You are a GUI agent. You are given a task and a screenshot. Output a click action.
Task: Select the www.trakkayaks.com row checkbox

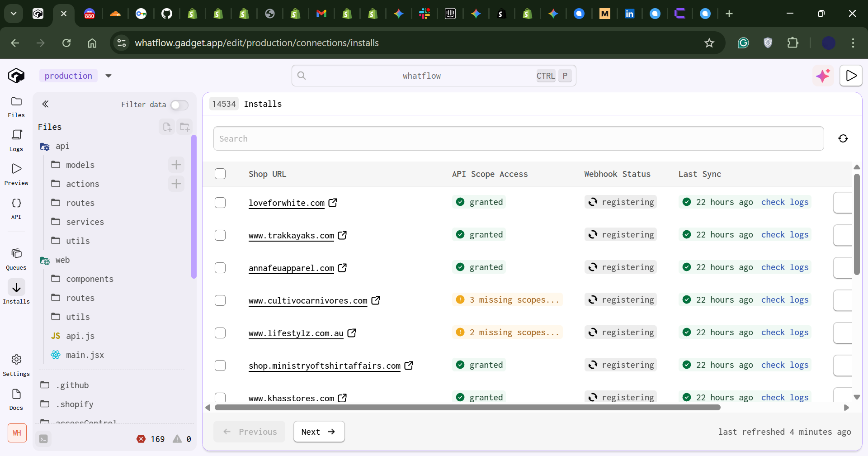click(x=220, y=235)
